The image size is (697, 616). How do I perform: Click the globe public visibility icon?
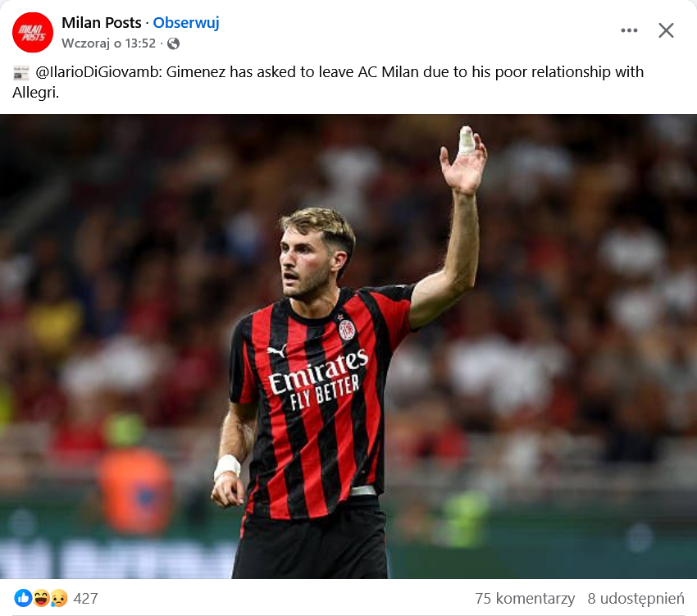(173, 43)
